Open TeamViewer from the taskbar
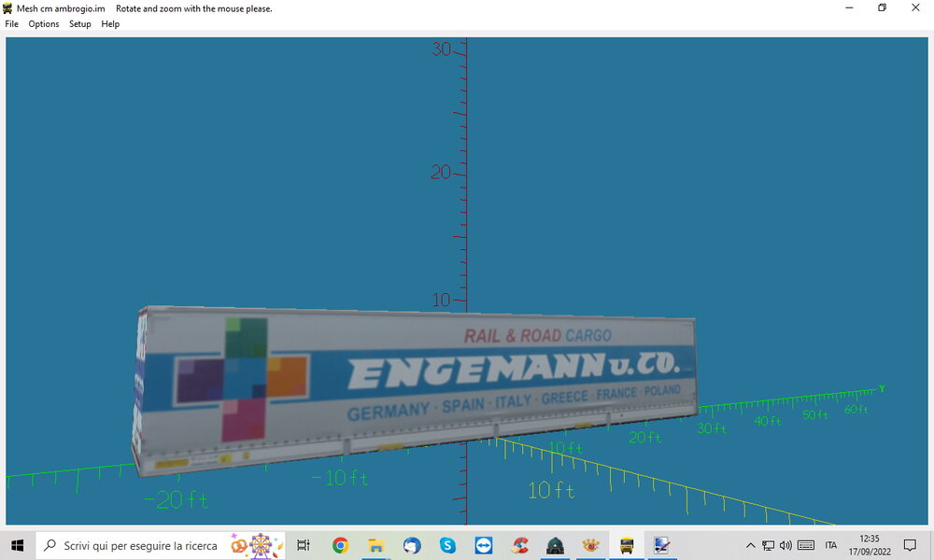This screenshot has width=934, height=560. [483, 545]
